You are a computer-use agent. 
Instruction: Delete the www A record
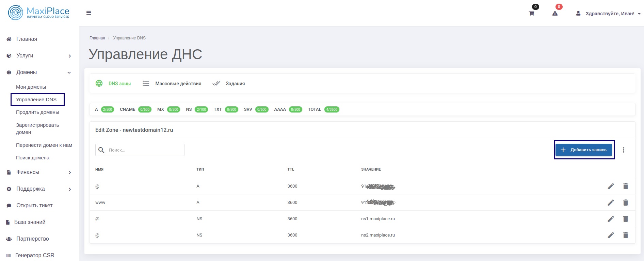(626, 203)
